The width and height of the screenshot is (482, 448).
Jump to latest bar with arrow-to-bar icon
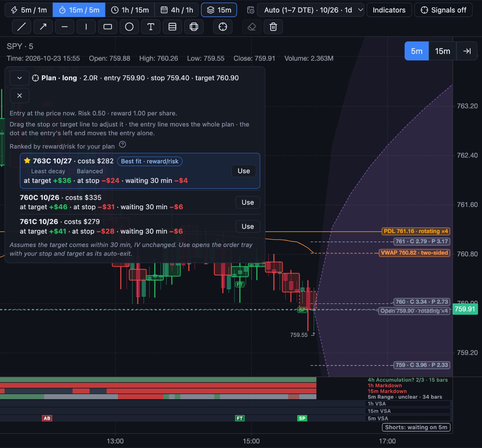point(467,51)
